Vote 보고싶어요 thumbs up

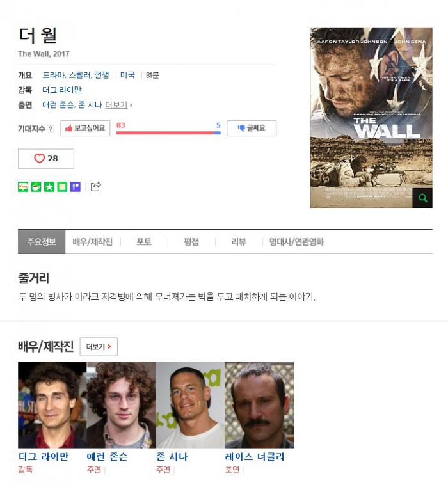(85, 128)
